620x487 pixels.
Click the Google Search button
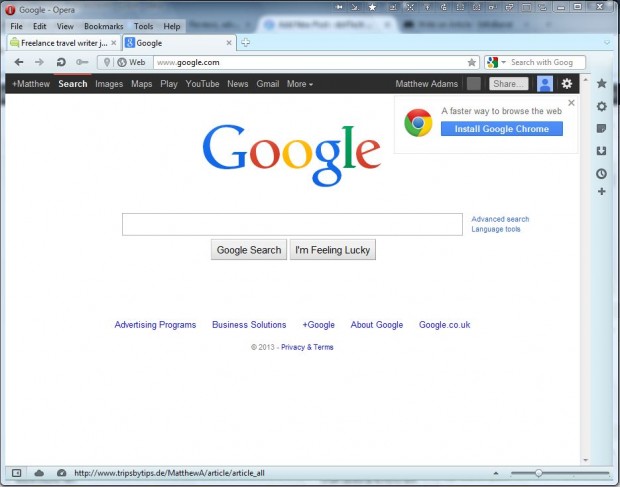[x=249, y=250]
